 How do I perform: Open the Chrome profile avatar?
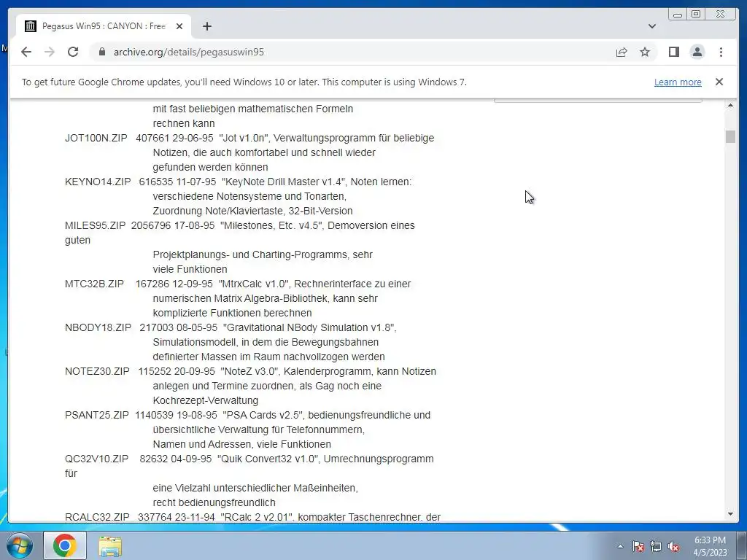click(x=697, y=52)
